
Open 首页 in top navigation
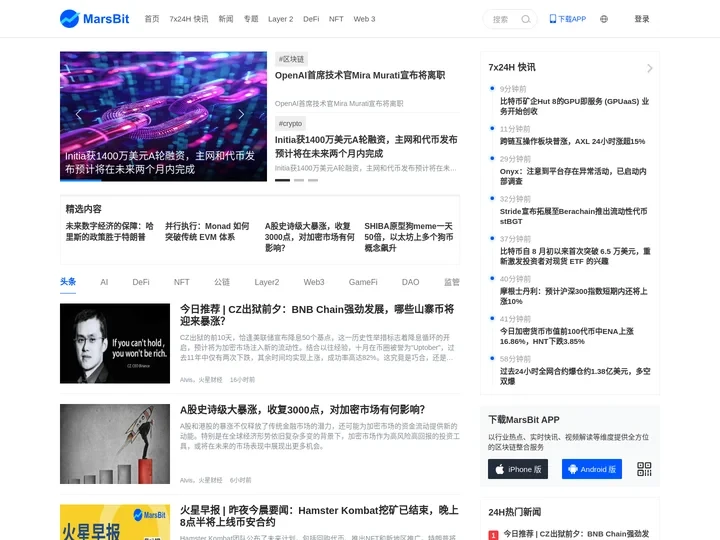coord(152,19)
